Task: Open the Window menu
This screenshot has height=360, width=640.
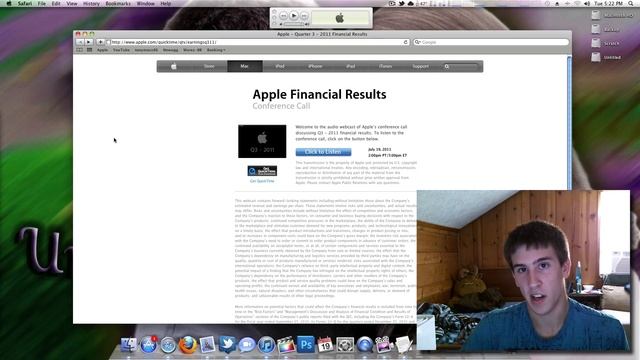Action: [145, 3]
